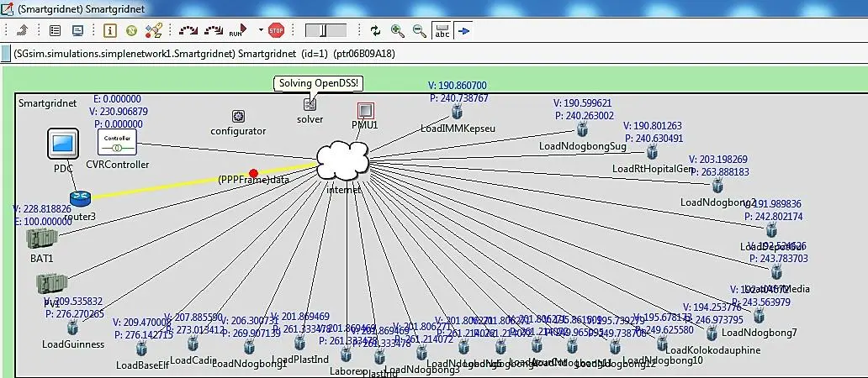Click the 'Smartgridnet' network label
Screen dimensions: 868x378
(48, 103)
